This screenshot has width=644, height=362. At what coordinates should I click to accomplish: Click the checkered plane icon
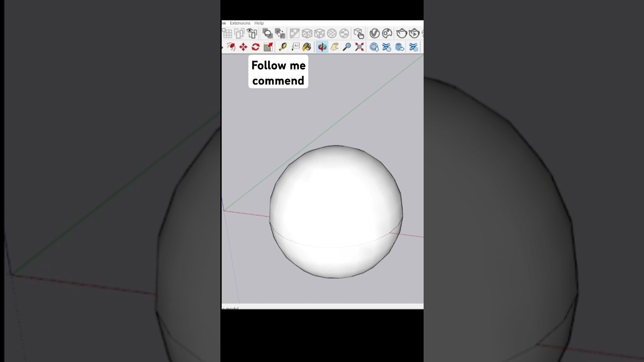tap(294, 34)
